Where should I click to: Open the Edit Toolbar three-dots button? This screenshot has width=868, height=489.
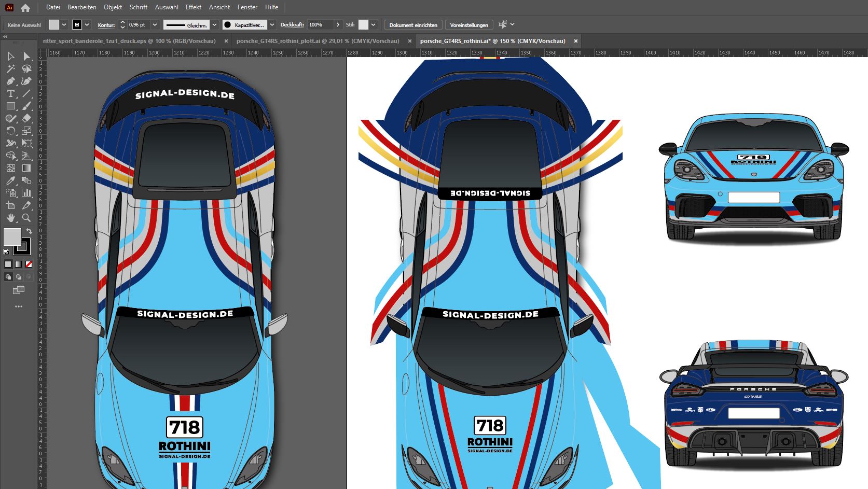point(19,306)
